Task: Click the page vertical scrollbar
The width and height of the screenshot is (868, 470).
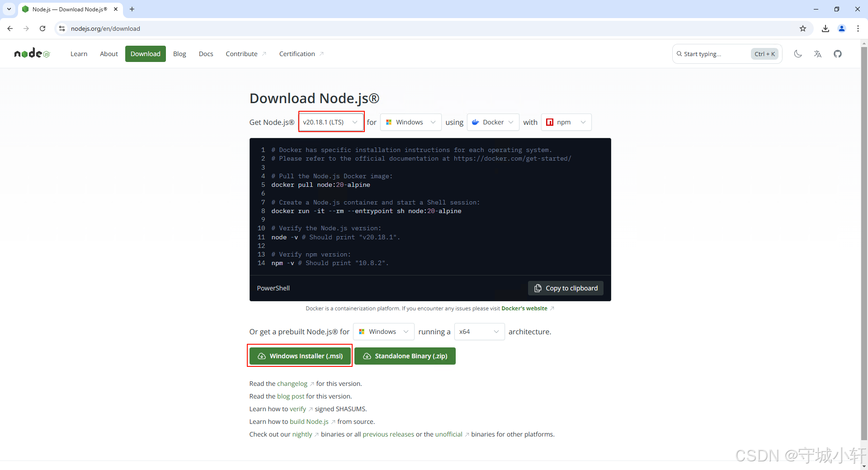Action: pos(864,244)
